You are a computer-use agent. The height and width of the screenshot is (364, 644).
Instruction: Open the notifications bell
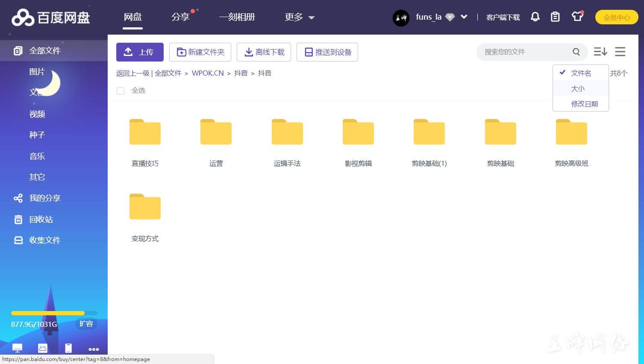(535, 17)
